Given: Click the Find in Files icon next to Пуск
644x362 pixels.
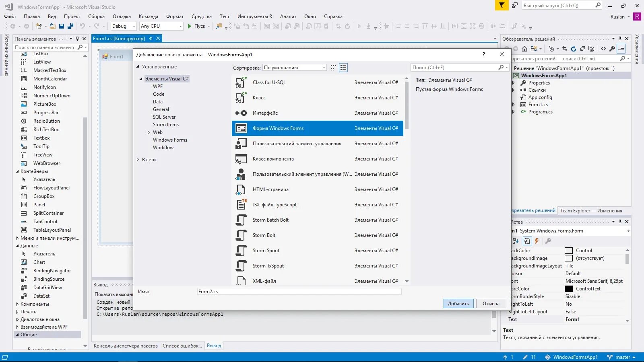Looking at the screenshot, I should pos(219,26).
